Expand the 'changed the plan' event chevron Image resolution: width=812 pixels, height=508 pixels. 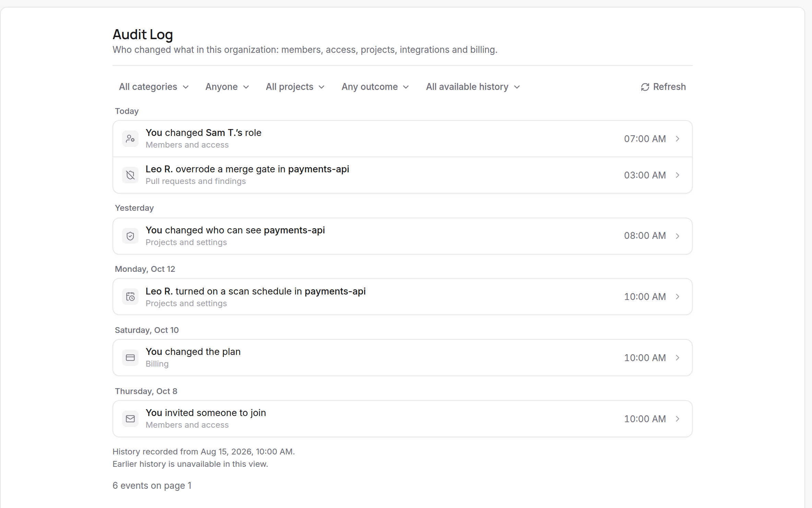point(678,358)
